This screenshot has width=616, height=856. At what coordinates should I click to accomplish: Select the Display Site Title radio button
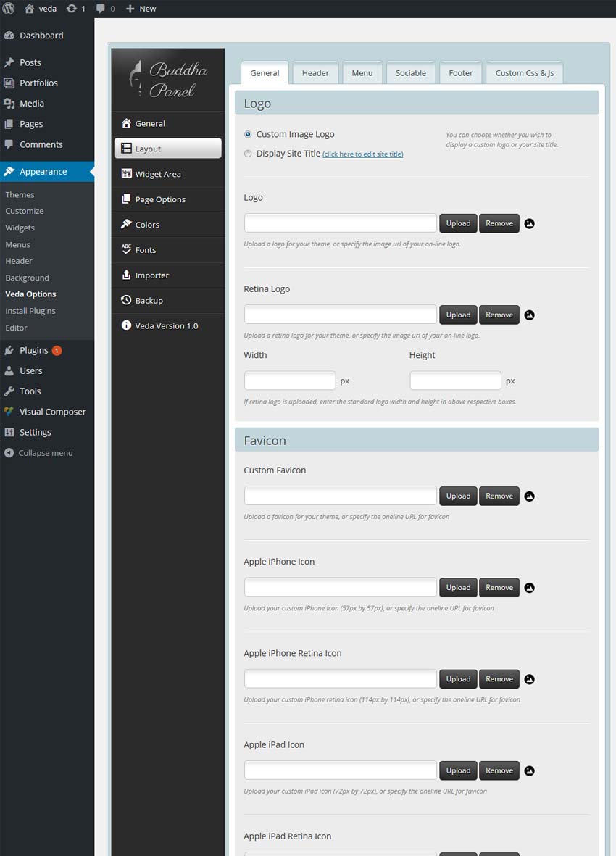pos(247,153)
